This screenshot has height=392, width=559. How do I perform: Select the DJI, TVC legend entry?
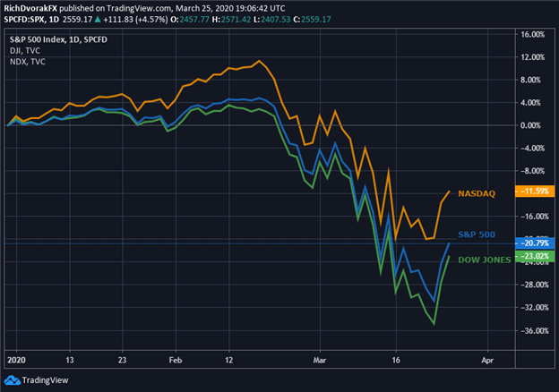tap(25, 50)
